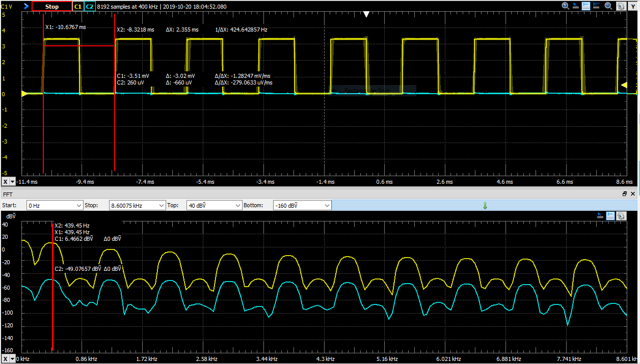The height and width of the screenshot is (364, 640).
Task: Open the FFT Bottom level dropdown
Action: click(x=302, y=205)
